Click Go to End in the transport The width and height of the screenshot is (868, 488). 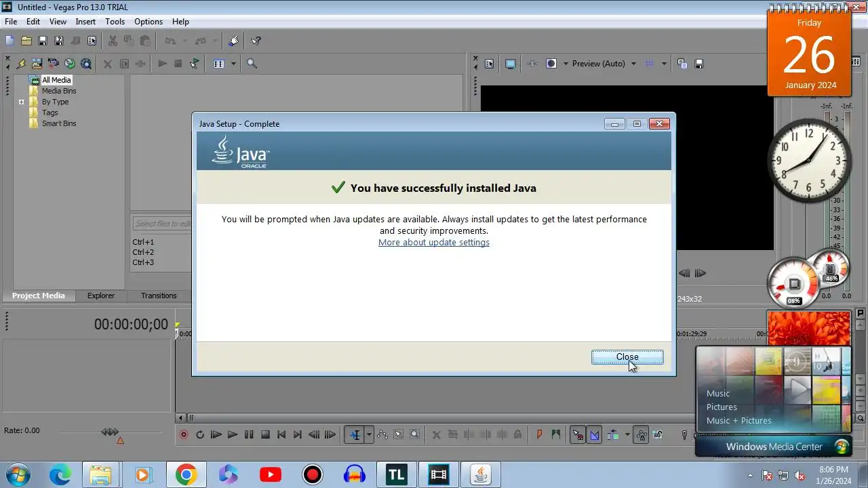coord(298,434)
